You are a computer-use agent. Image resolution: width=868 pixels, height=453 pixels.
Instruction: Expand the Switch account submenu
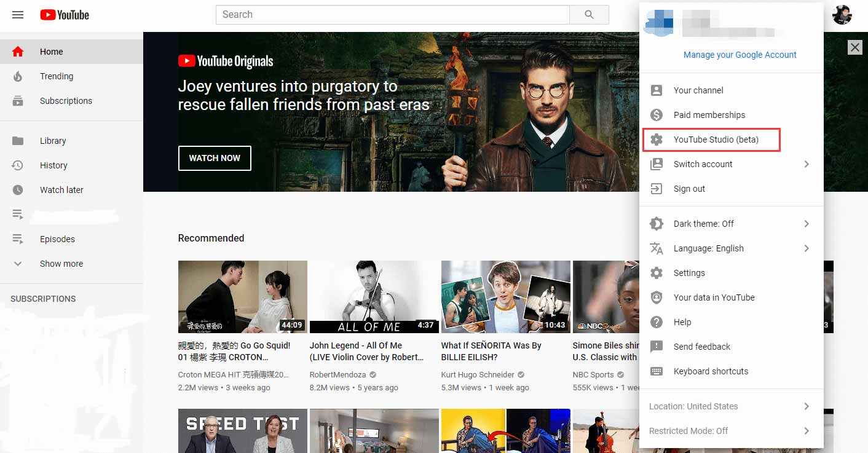(732, 164)
